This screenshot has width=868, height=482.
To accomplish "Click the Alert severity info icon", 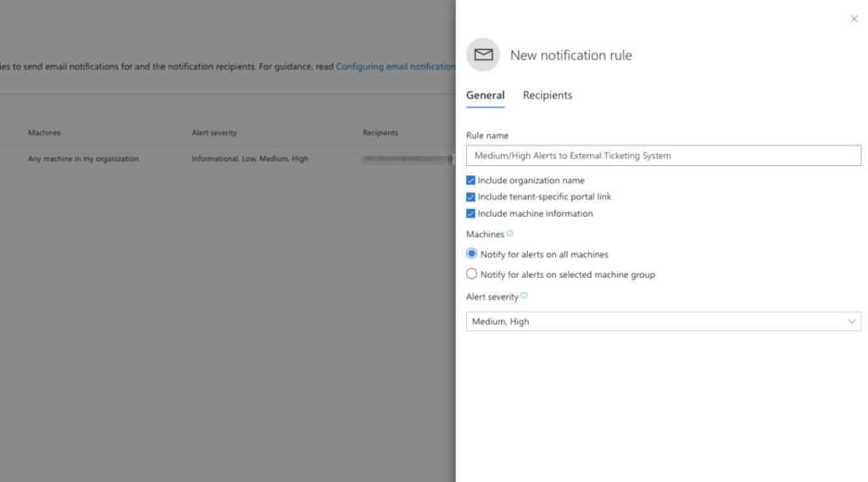I will click(x=524, y=296).
